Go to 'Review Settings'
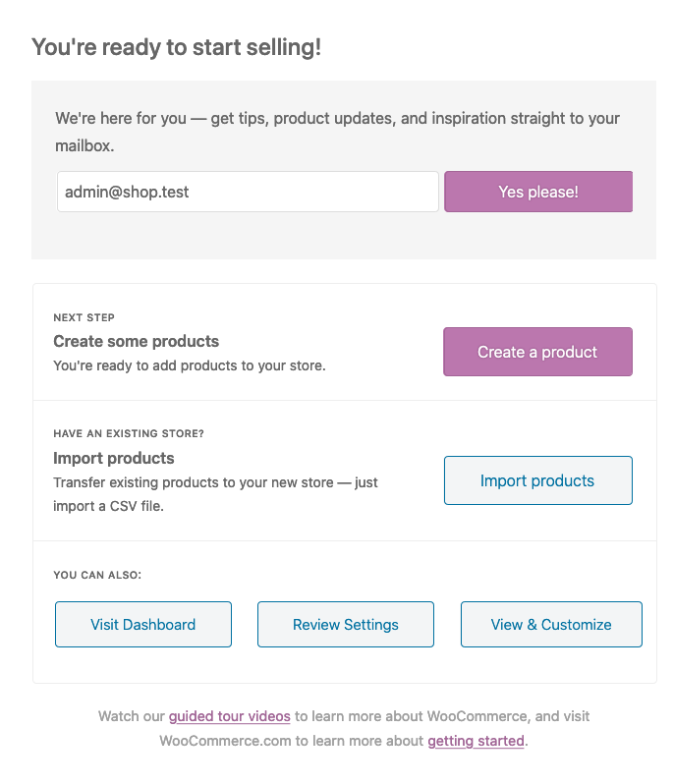This screenshot has height=784, width=673. click(x=345, y=624)
